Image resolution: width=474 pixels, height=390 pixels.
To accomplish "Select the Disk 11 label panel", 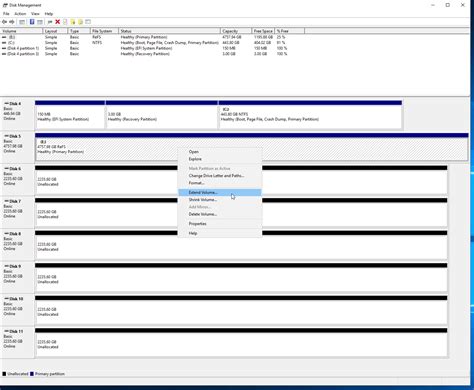I will (18, 342).
